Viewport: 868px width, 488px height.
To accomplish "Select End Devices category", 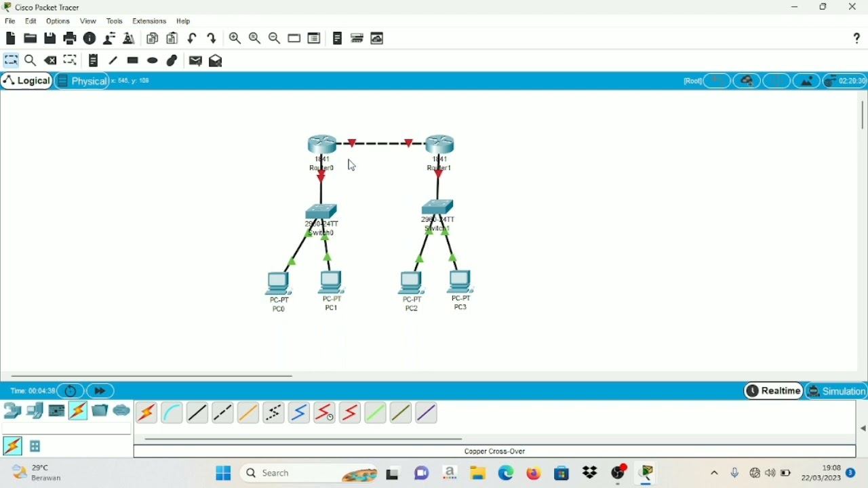I will pos(35,411).
